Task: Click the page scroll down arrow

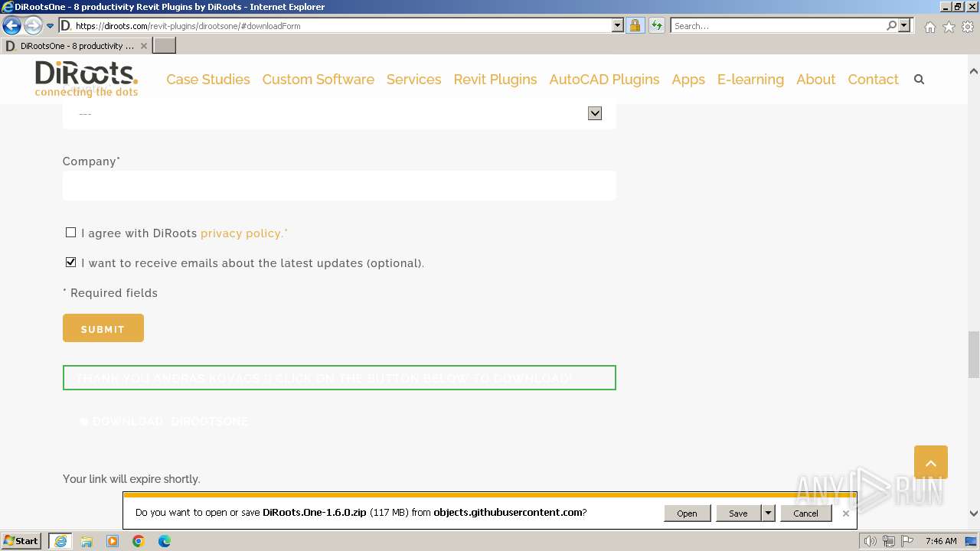Action: (973, 514)
